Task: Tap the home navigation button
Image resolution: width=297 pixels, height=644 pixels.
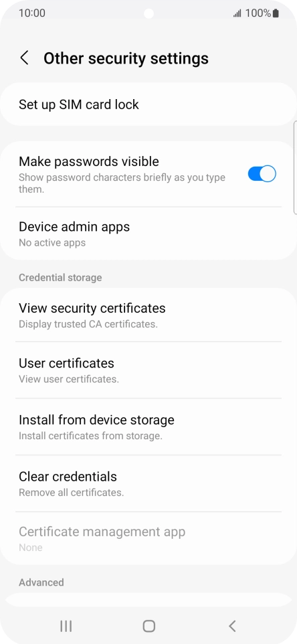Action: pyautogui.click(x=148, y=626)
